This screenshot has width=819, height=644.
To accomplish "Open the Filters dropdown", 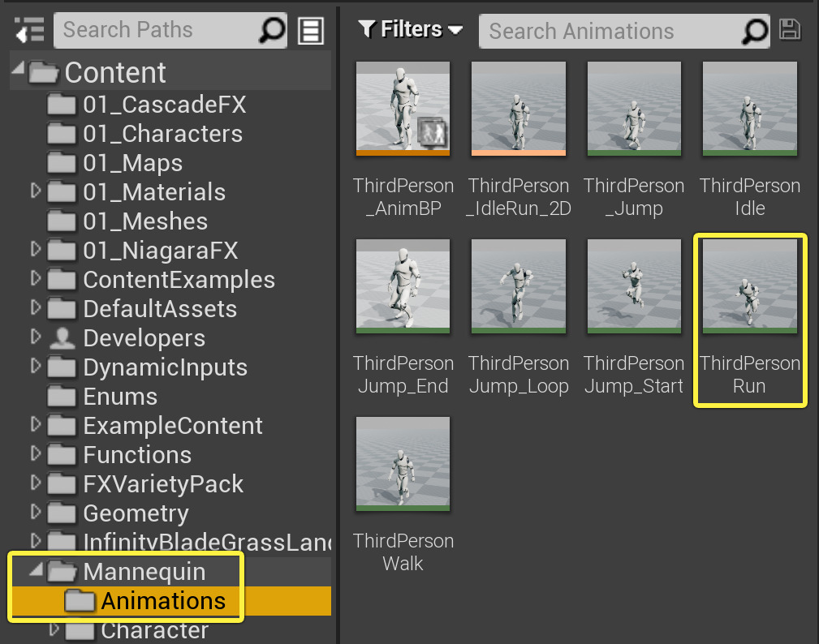I will tap(411, 30).
